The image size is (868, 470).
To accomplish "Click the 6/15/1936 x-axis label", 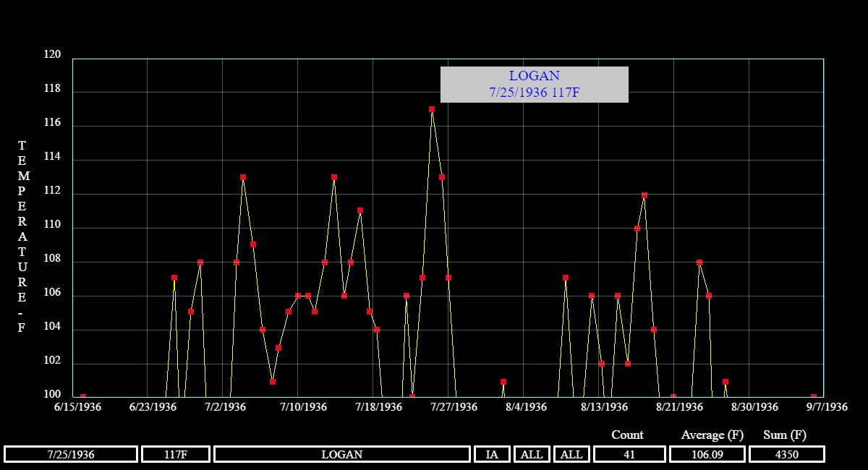I will click(78, 407).
